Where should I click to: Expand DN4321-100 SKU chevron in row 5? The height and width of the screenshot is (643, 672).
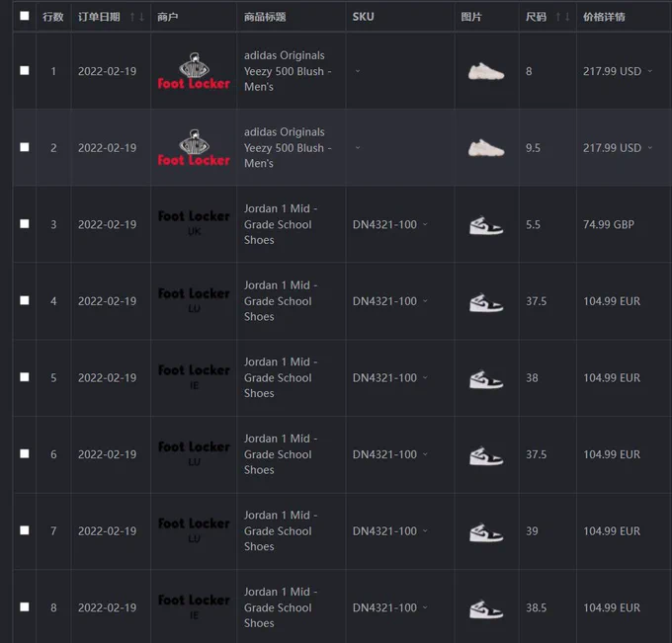[x=425, y=377]
